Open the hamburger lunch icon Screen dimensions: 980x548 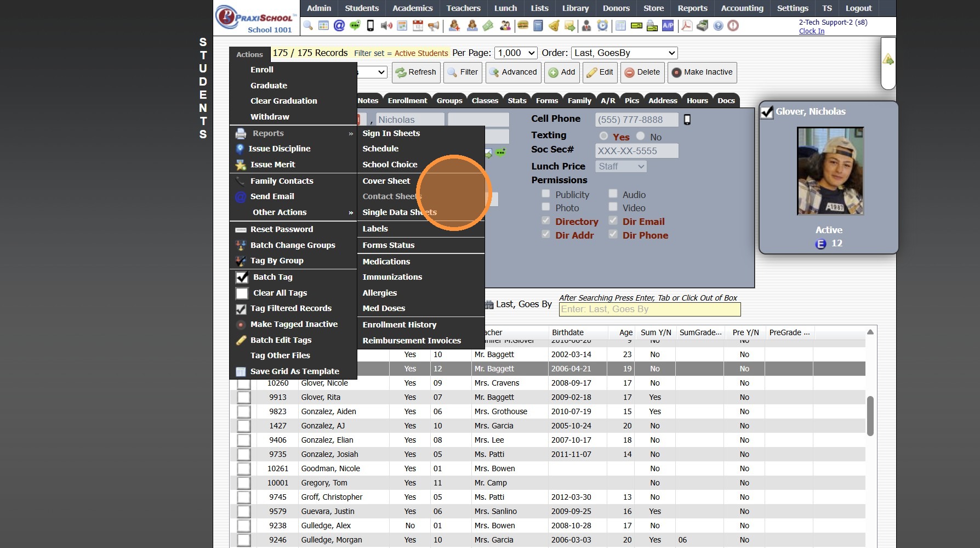pos(522,26)
